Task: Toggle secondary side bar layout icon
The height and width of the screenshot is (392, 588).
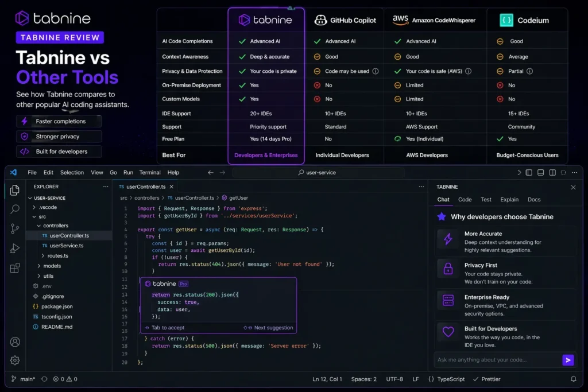Action: [x=552, y=172]
